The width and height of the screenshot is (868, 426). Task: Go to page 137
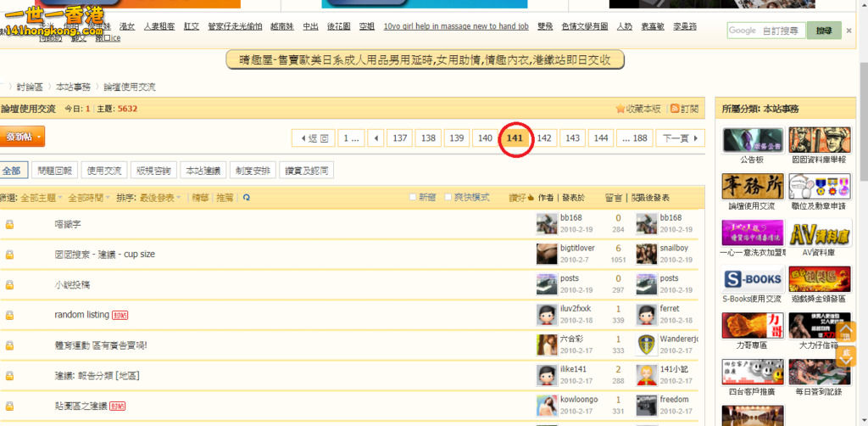400,138
